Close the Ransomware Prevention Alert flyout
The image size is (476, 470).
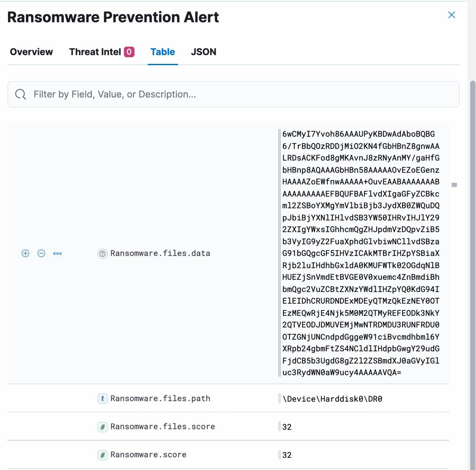point(452,15)
